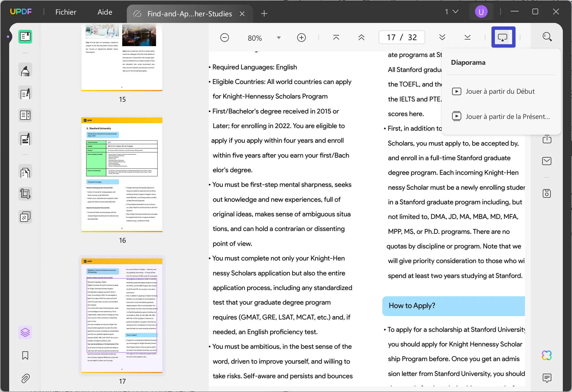
Task: Select the Crop Pages tool
Action: click(x=25, y=194)
